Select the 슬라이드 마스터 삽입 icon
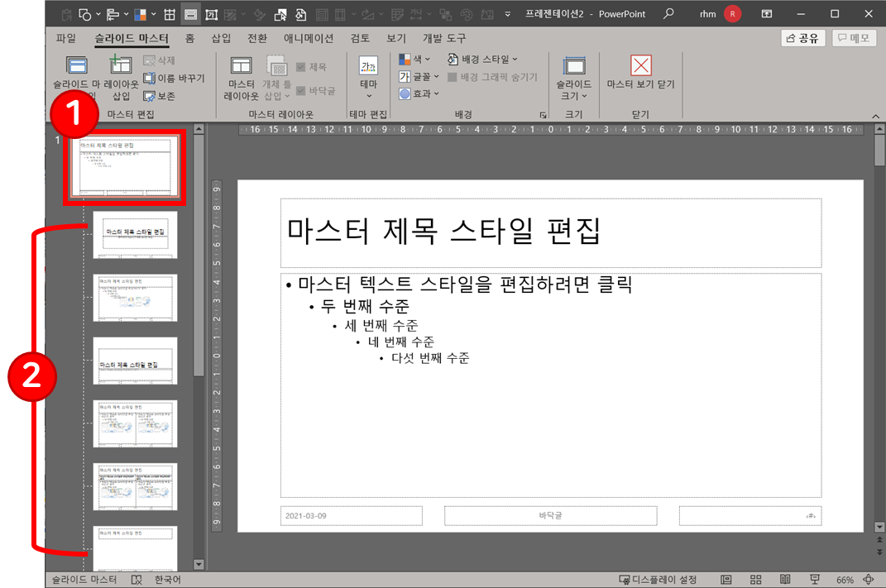The image size is (886, 588). click(75, 65)
